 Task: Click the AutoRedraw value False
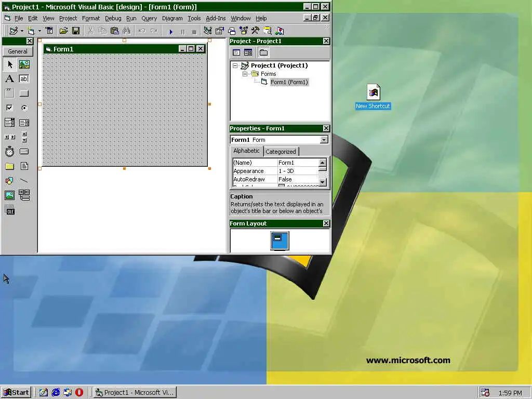click(x=285, y=179)
